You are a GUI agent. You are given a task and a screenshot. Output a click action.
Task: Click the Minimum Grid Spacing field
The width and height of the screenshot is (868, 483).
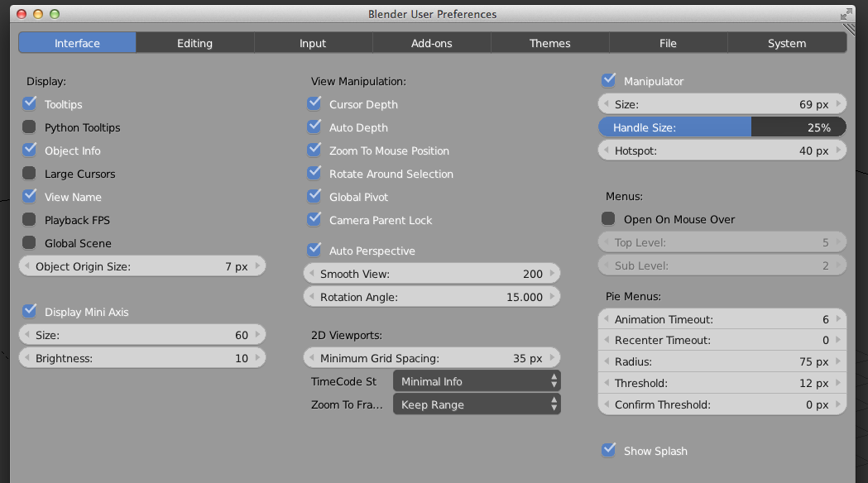click(x=432, y=358)
